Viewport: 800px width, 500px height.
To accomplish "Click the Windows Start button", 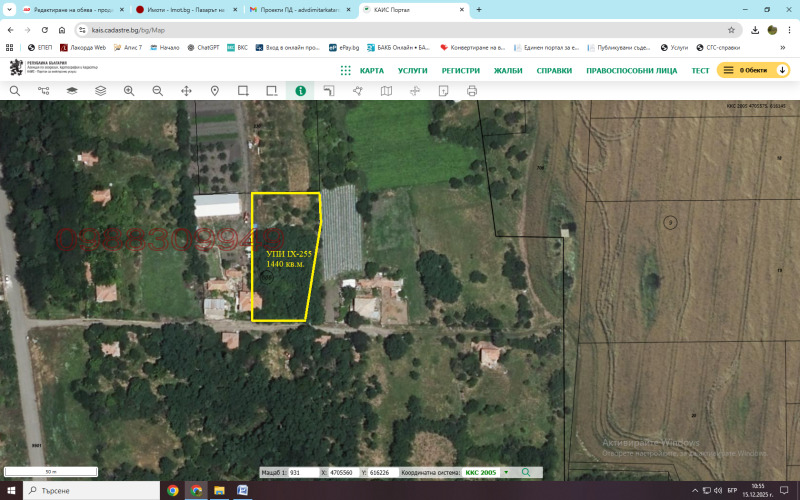I will (11, 491).
